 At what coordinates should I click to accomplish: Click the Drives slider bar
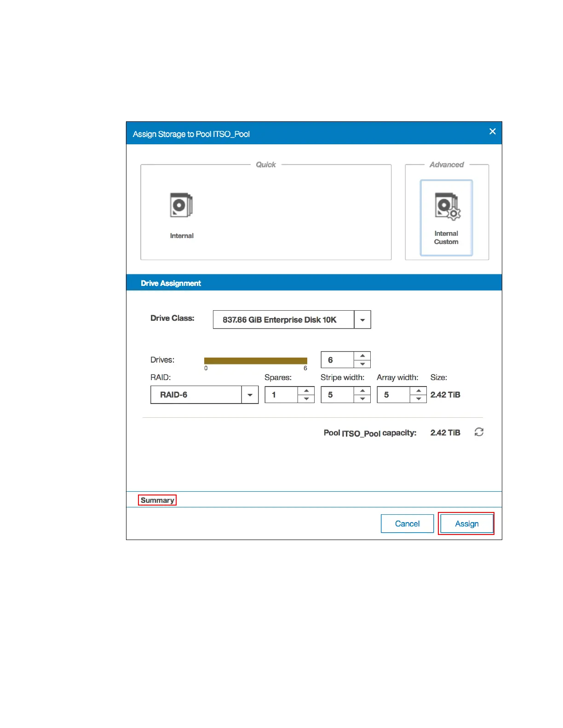256,361
